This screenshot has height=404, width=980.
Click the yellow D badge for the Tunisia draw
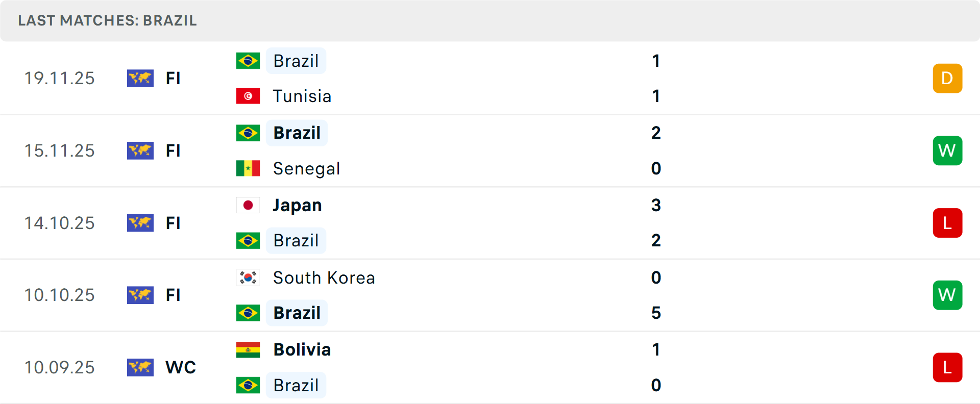click(x=947, y=79)
